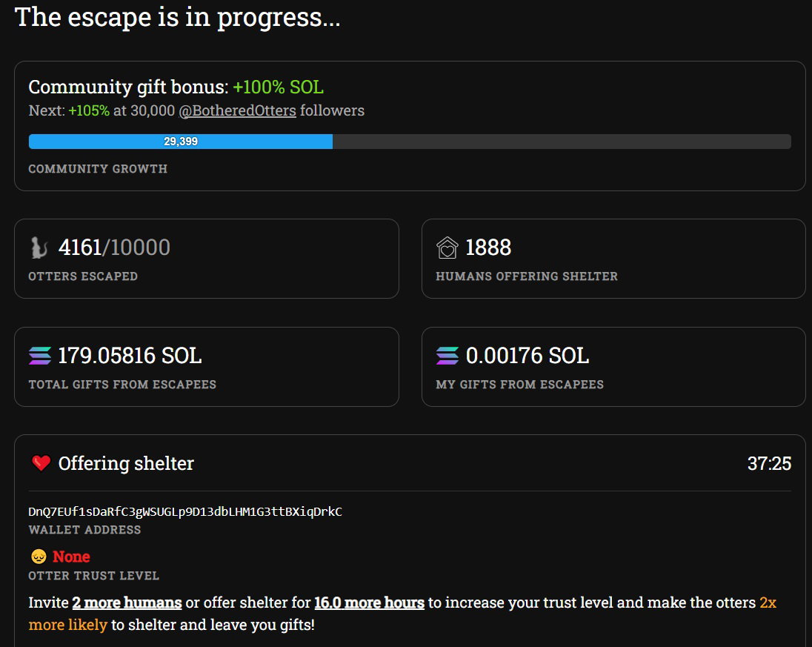
Task: Open the @BotheredOtters link
Action: point(237,111)
